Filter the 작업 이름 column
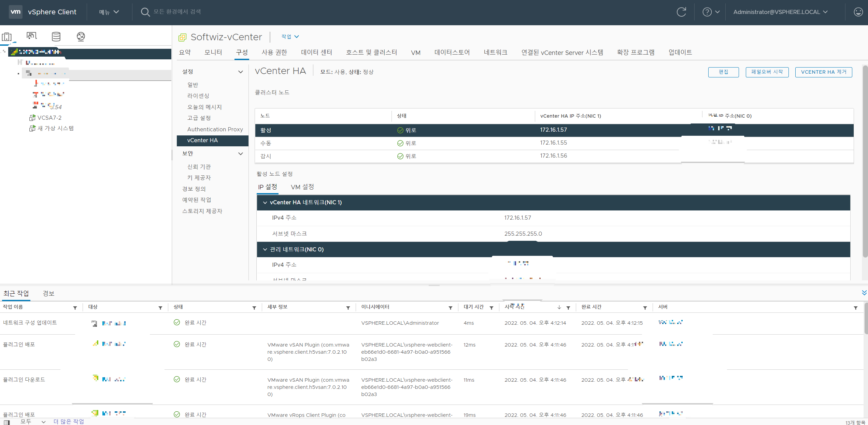The height and width of the screenshot is (425, 868). click(75, 308)
